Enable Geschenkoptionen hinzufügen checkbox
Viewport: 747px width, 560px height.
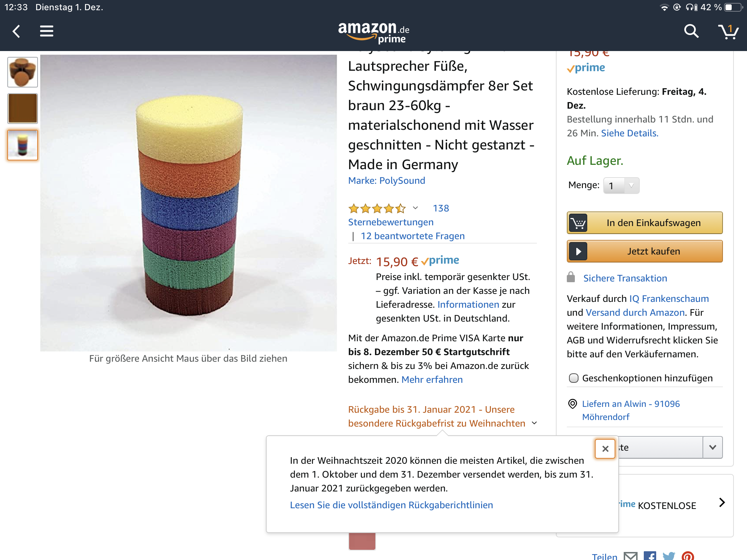[574, 378]
